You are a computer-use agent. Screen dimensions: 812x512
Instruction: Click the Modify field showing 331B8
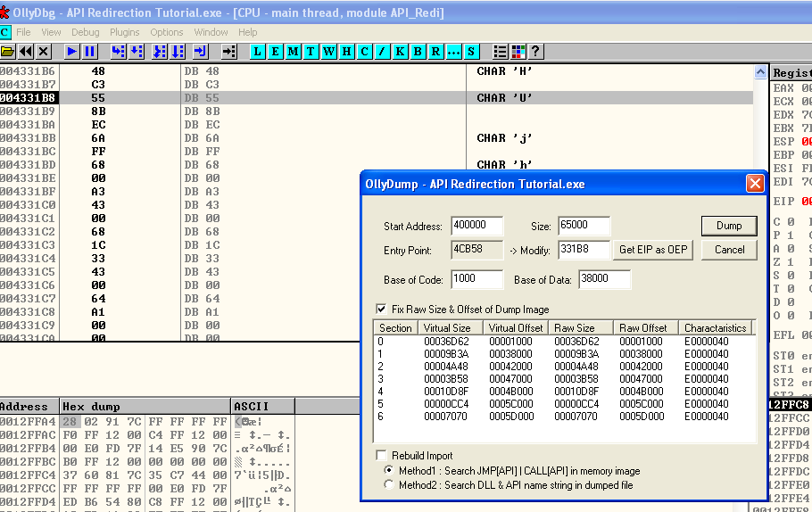tap(584, 250)
